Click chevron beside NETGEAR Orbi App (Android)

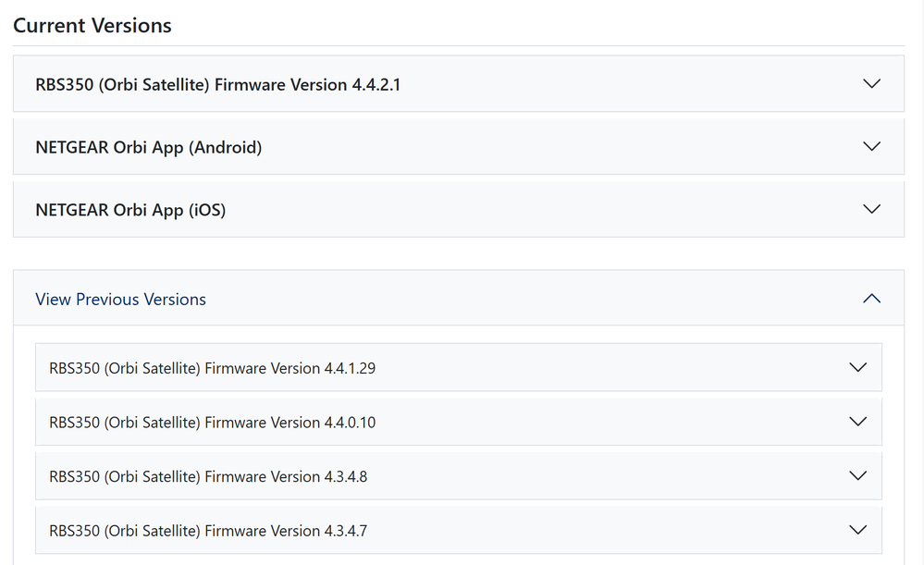[x=870, y=146]
